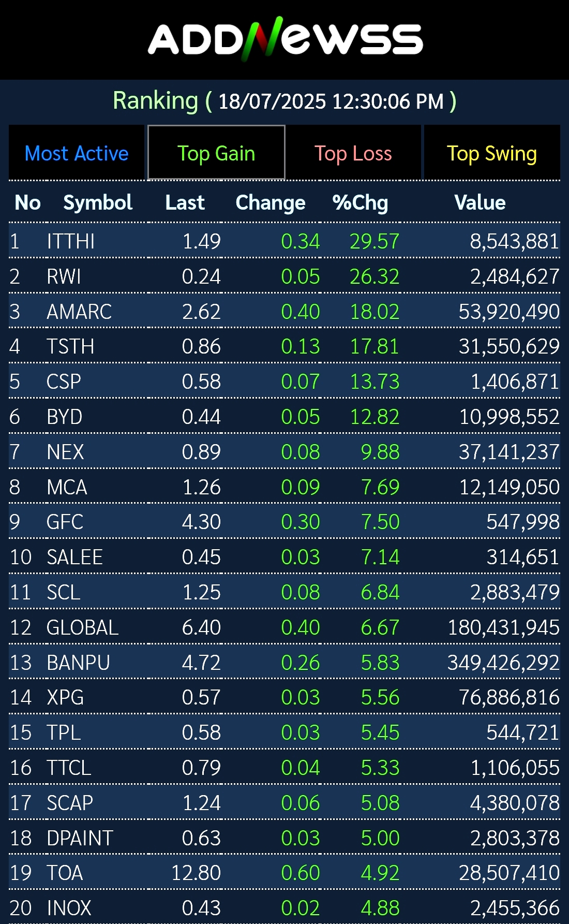Tap the NEX symbol
Viewport: 569px width, 924px height.
pos(65,452)
